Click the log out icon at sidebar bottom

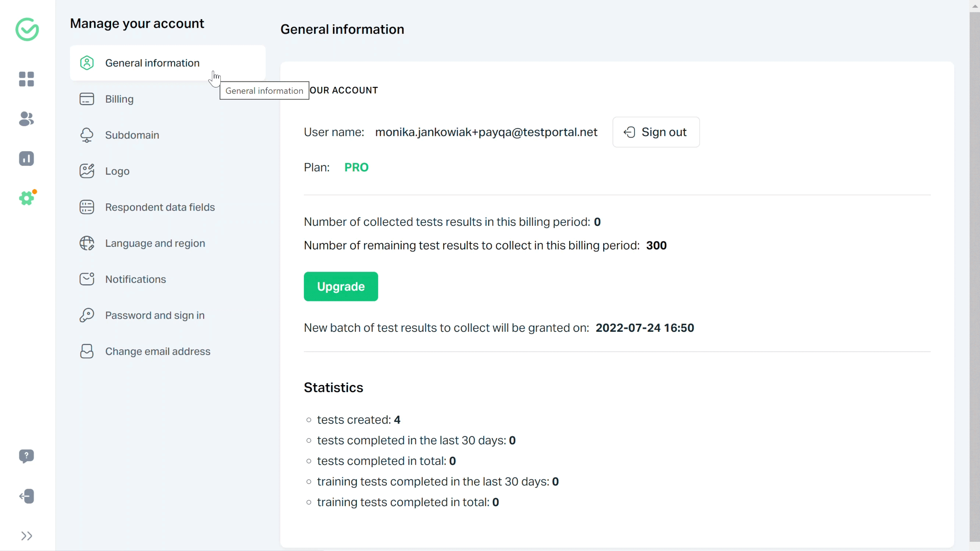pyautogui.click(x=27, y=496)
